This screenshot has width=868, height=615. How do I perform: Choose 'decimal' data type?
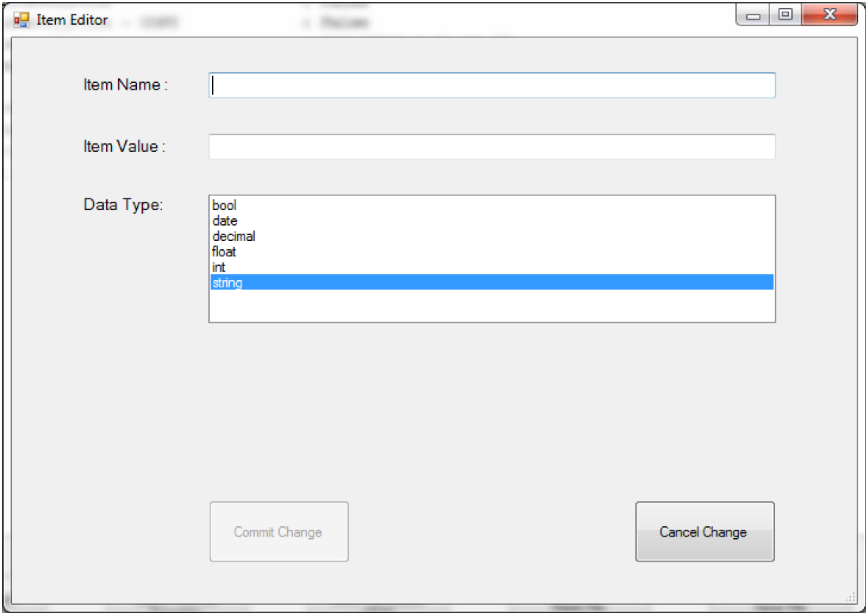(x=492, y=236)
